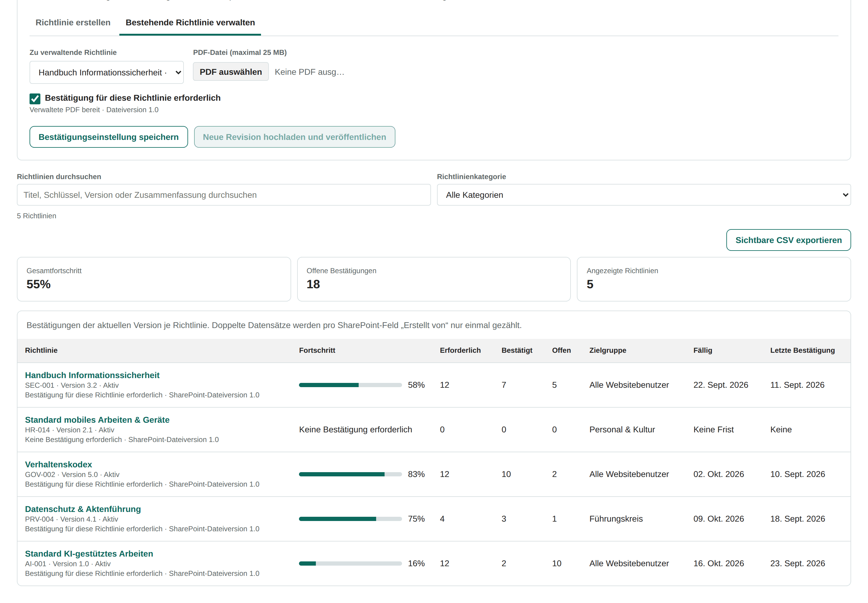Open the Verhaltenskodex policy link
868x603 pixels.
(58, 464)
